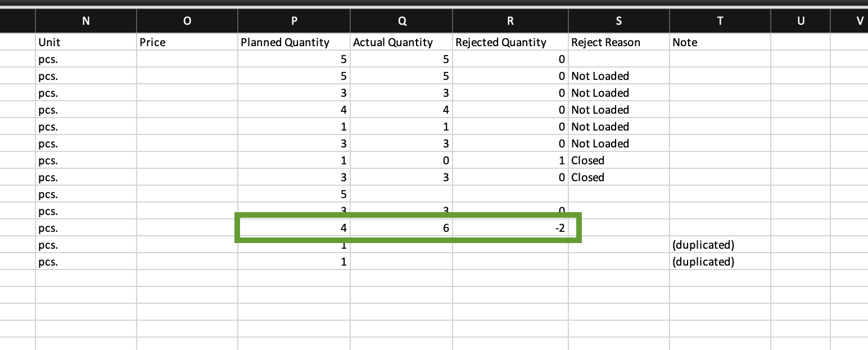
Task: Select first Closed reject reason cell
Action: coord(619,160)
